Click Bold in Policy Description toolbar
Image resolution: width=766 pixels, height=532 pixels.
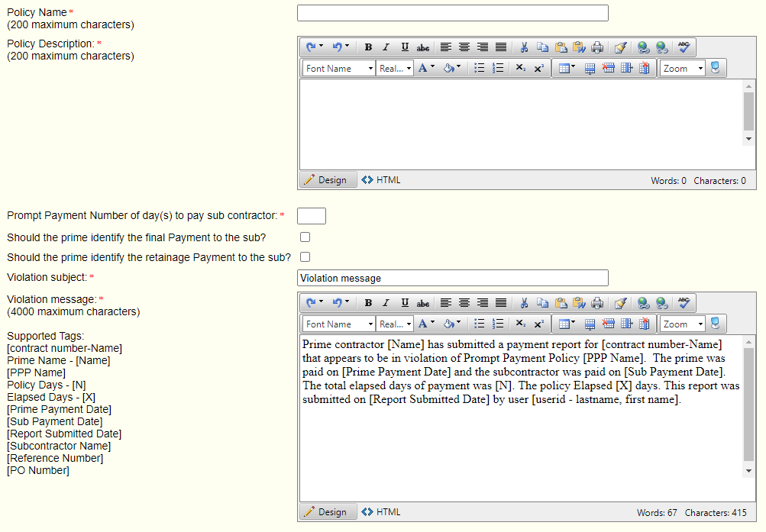coord(368,47)
